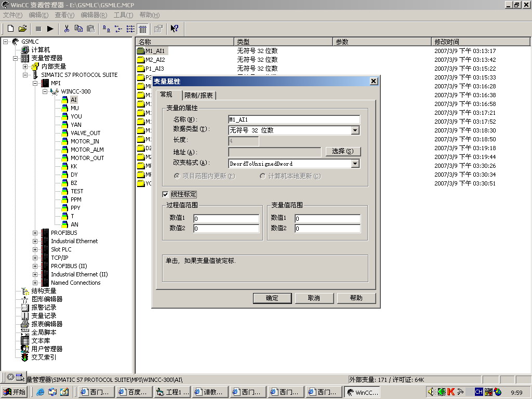The image size is (532, 399).
Task: Select the P1_AI3 tag icon
Action: (140, 69)
